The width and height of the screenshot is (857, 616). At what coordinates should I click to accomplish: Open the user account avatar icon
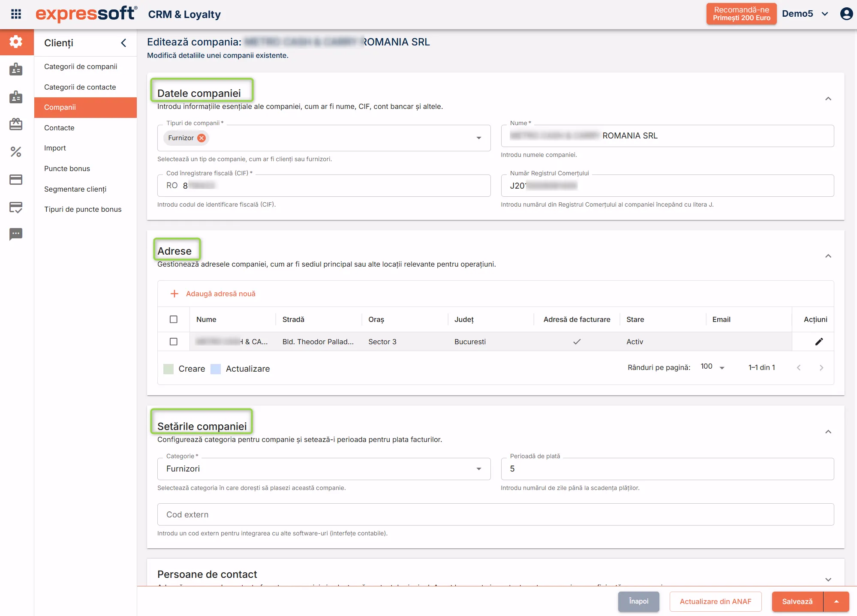(846, 14)
